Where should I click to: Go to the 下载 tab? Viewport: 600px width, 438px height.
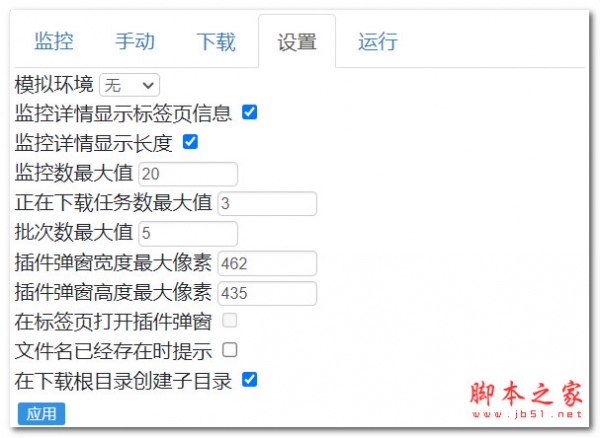click(216, 42)
